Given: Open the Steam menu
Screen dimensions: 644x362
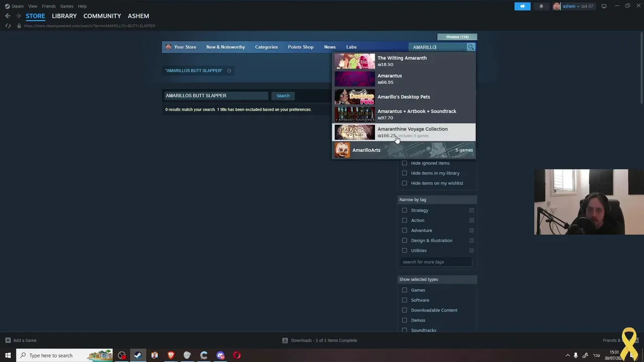Looking at the screenshot, I should point(18,6).
